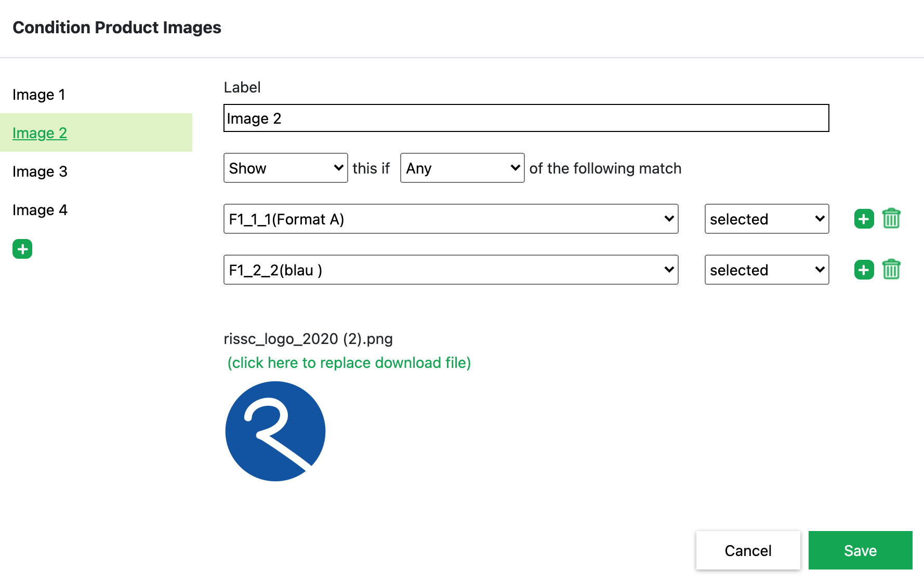Focus the Label text field
Screen dimensions: 924x583
click(526, 118)
